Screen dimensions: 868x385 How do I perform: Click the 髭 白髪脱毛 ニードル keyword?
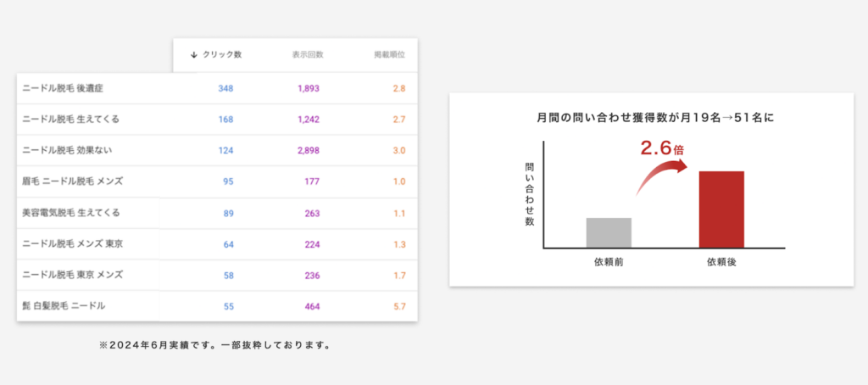pyautogui.click(x=64, y=306)
